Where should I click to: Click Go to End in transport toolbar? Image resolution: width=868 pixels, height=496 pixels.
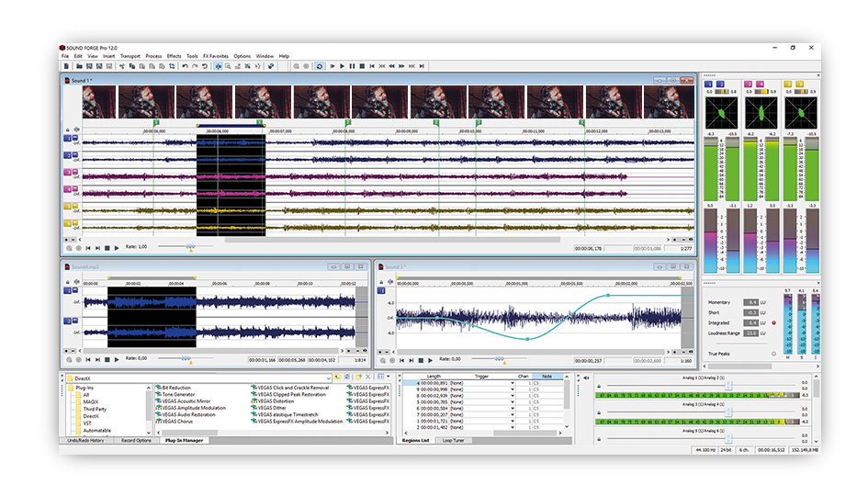pyautogui.click(x=422, y=66)
